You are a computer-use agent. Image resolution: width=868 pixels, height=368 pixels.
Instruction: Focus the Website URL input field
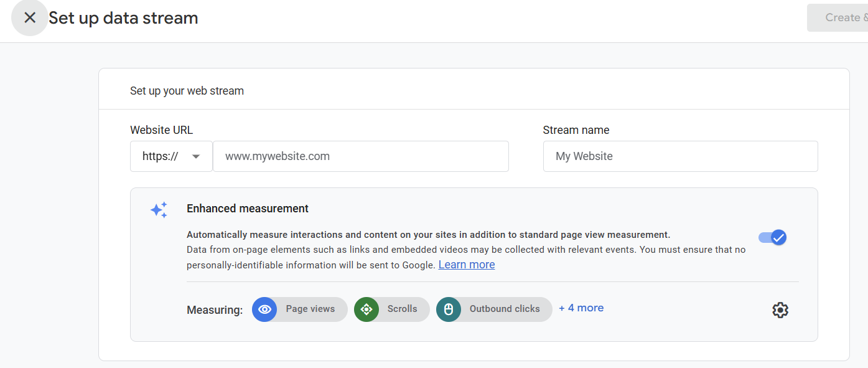point(361,156)
